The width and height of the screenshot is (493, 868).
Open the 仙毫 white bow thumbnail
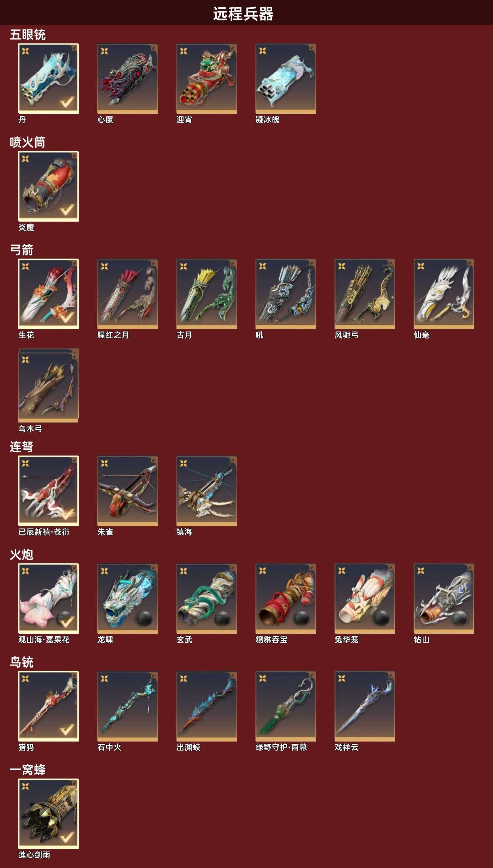[444, 294]
